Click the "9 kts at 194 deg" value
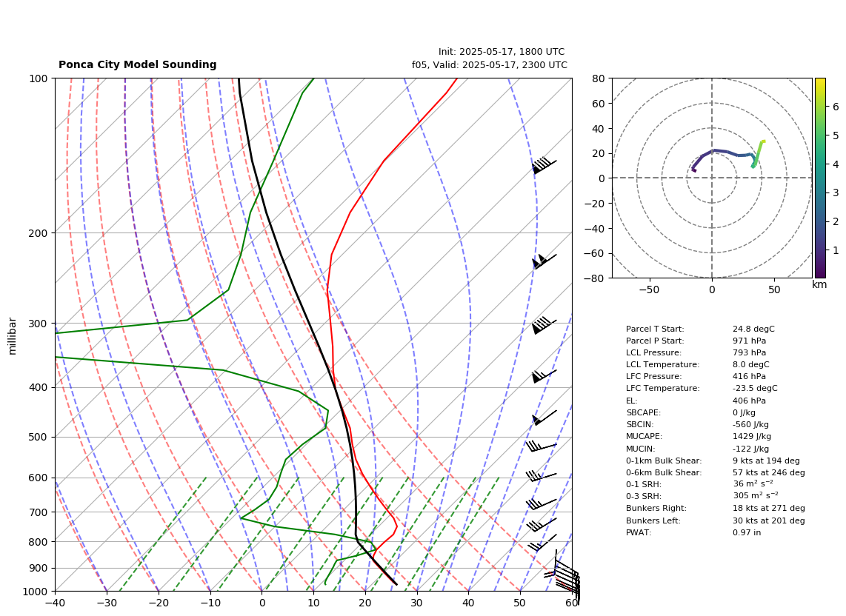 tap(766, 461)
